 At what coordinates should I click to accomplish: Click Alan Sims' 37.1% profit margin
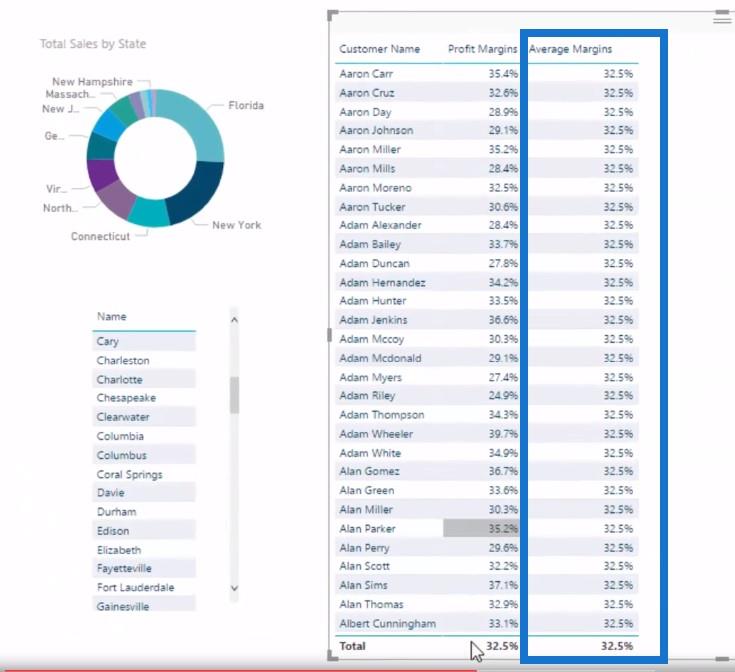(503, 585)
